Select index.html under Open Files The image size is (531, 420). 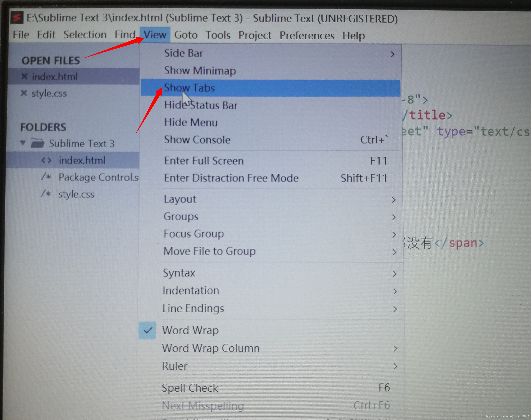55,77
